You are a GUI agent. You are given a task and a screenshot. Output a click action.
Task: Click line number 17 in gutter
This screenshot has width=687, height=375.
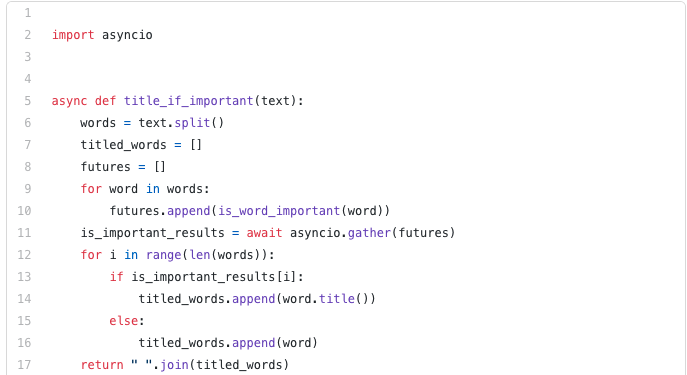pos(24,364)
